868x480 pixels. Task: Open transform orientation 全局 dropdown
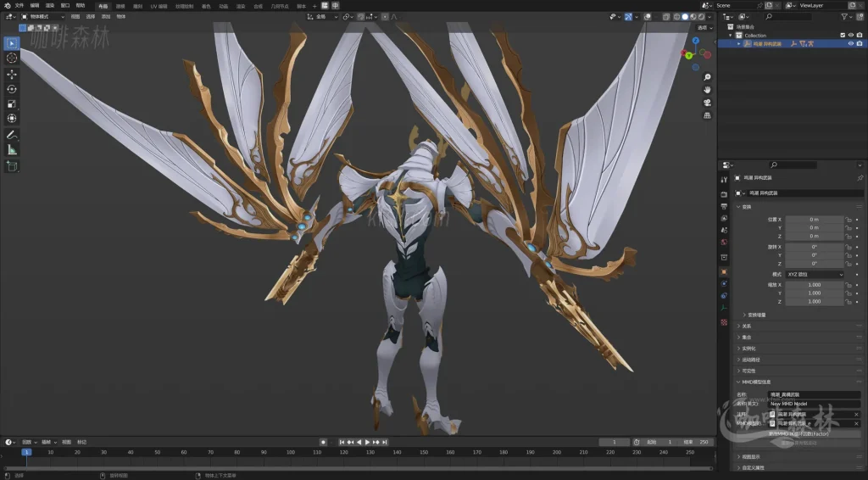tap(323, 17)
